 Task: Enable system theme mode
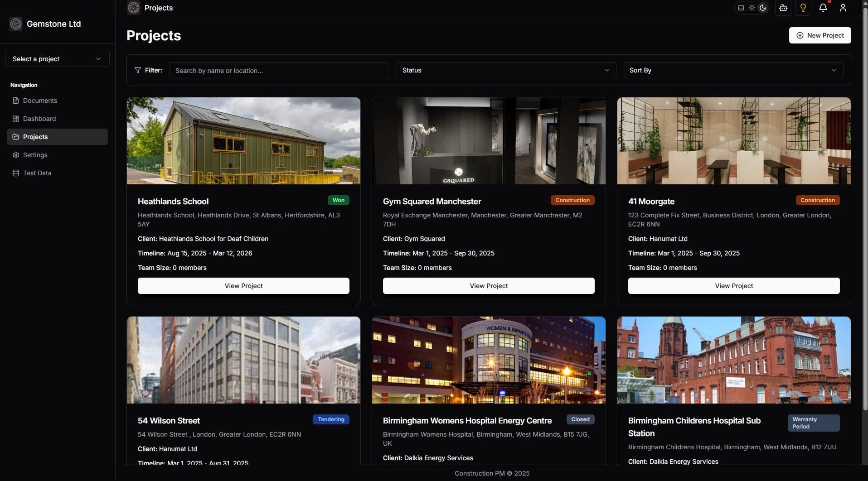[x=742, y=8]
